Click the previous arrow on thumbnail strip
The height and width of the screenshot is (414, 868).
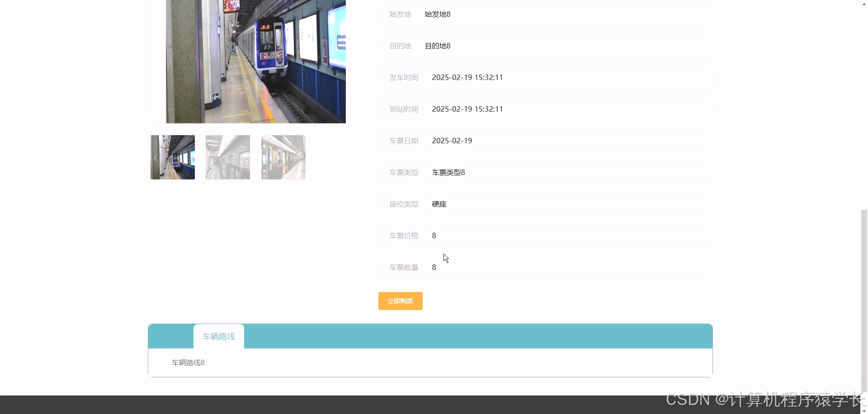(x=155, y=158)
